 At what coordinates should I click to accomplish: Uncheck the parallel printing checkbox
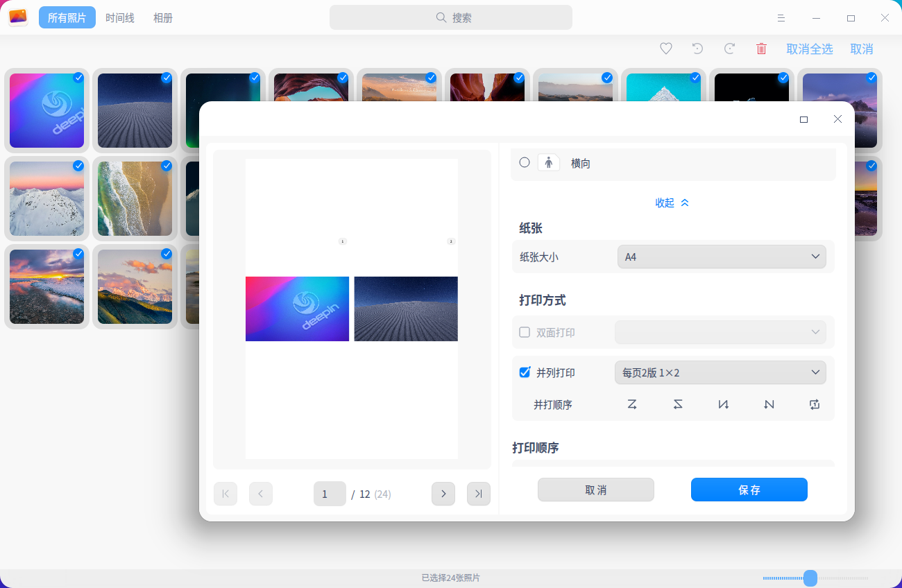coord(525,372)
